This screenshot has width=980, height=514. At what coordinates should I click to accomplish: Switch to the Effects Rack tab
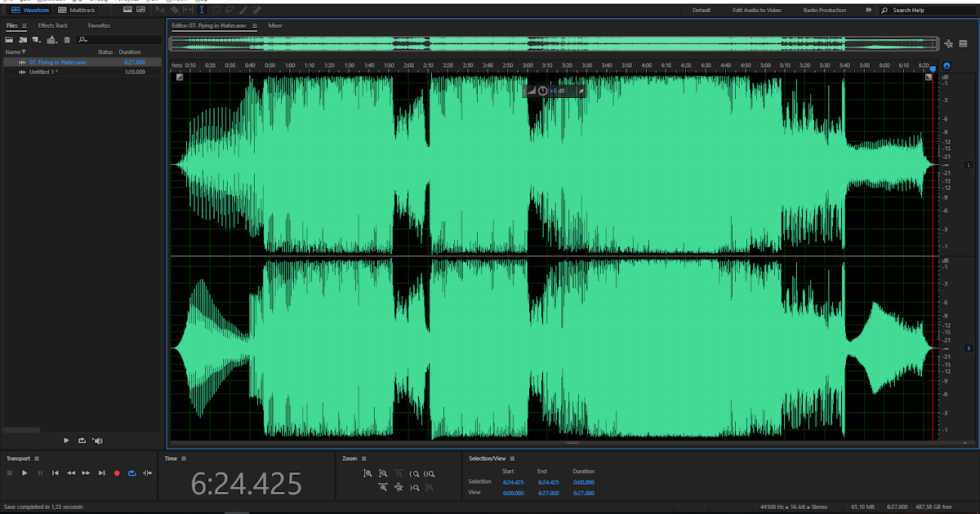point(52,25)
